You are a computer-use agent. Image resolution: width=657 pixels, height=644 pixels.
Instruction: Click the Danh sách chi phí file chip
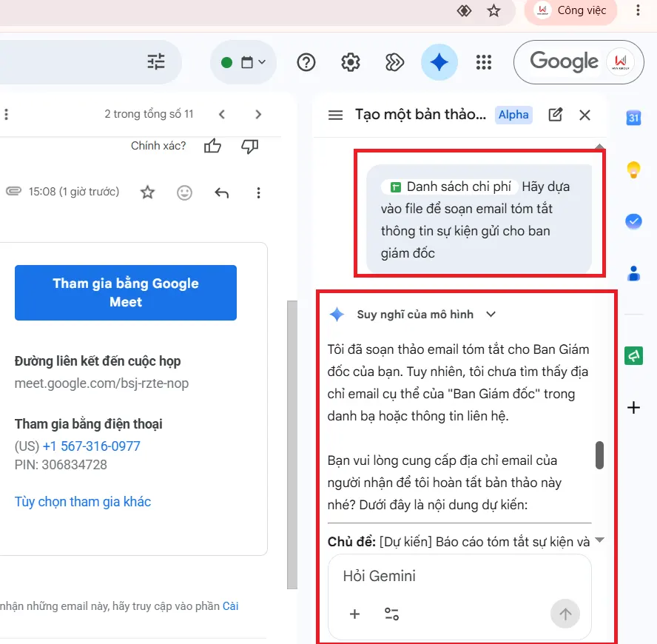[450, 187]
